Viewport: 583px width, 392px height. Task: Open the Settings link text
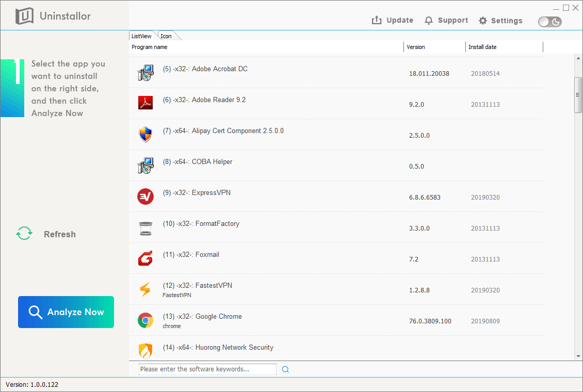click(507, 21)
